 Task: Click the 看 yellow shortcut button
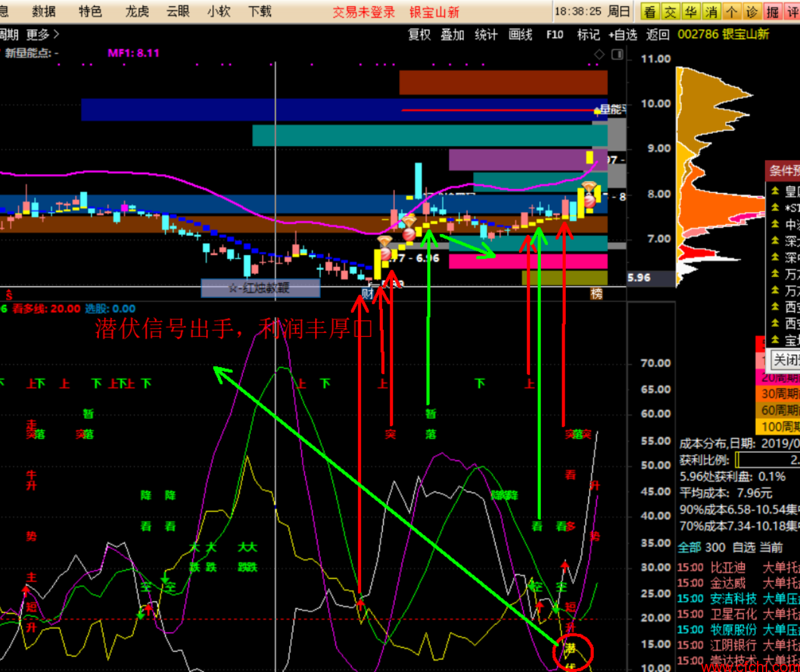click(650, 11)
